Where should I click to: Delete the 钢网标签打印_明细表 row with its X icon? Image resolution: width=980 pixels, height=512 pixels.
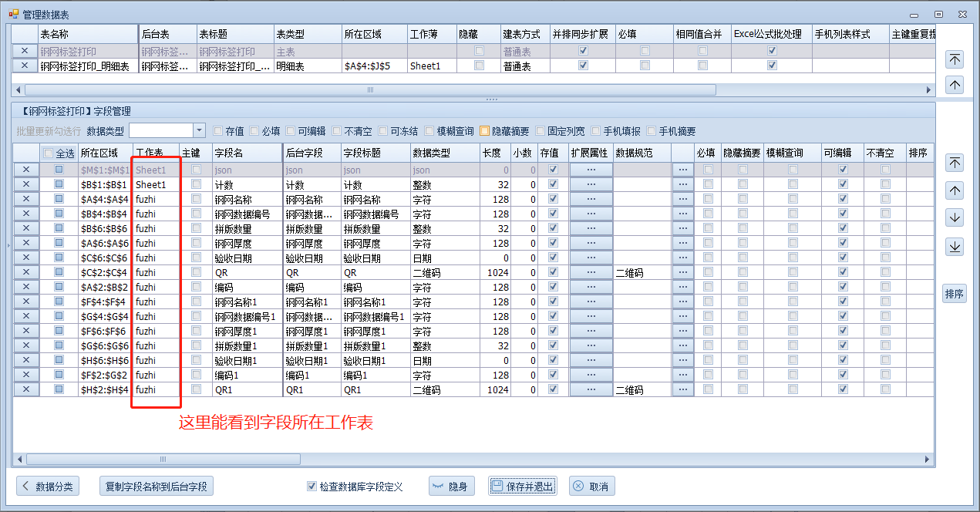[25, 66]
